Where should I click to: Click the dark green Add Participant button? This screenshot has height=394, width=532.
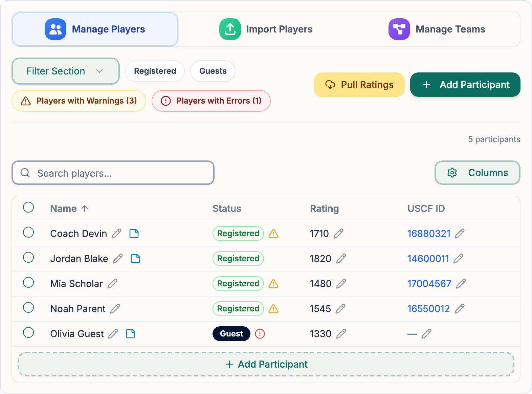coord(465,85)
